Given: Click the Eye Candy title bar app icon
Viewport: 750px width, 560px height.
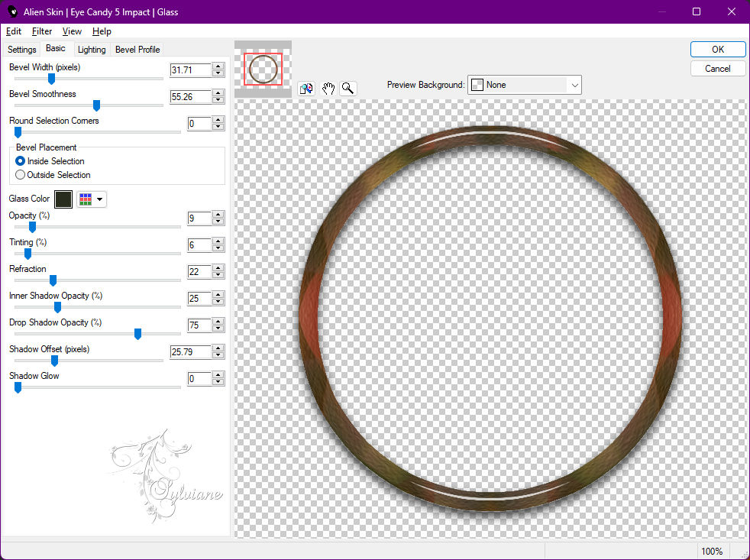Looking at the screenshot, I should [12, 11].
